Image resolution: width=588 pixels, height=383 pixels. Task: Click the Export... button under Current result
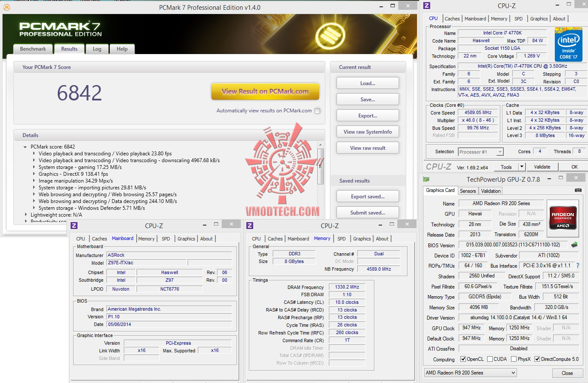[x=368, y=116]
